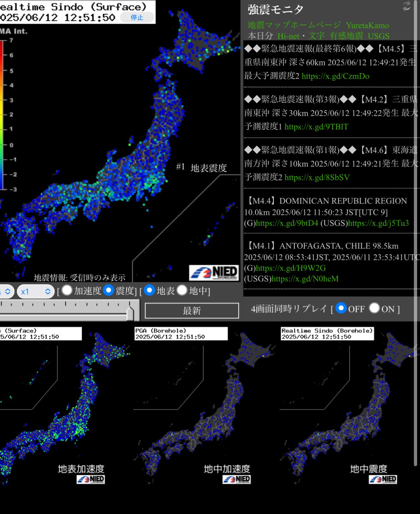This screenshot has height=514, width=420.
Task: Select the 地中 radio button
Action: [182, 290]
